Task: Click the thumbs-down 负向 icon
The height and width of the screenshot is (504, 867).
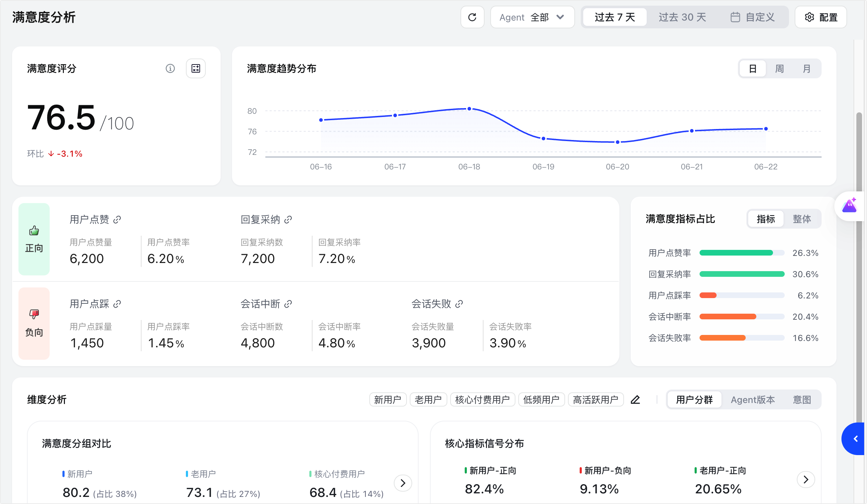Action: pos(34,314)
